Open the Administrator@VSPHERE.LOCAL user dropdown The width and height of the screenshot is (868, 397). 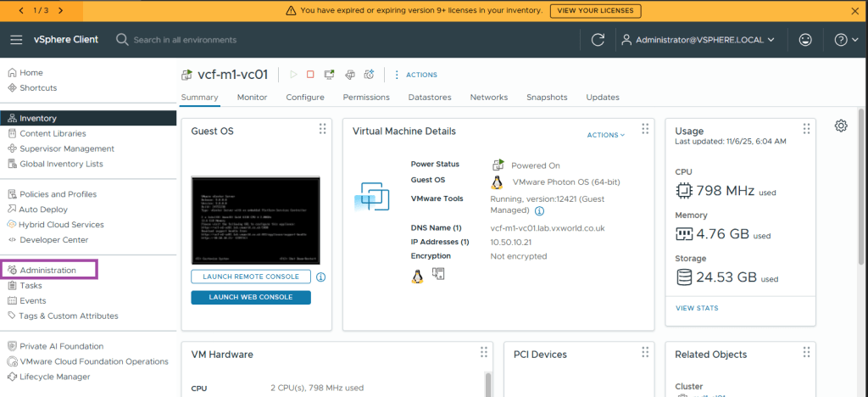698,40
